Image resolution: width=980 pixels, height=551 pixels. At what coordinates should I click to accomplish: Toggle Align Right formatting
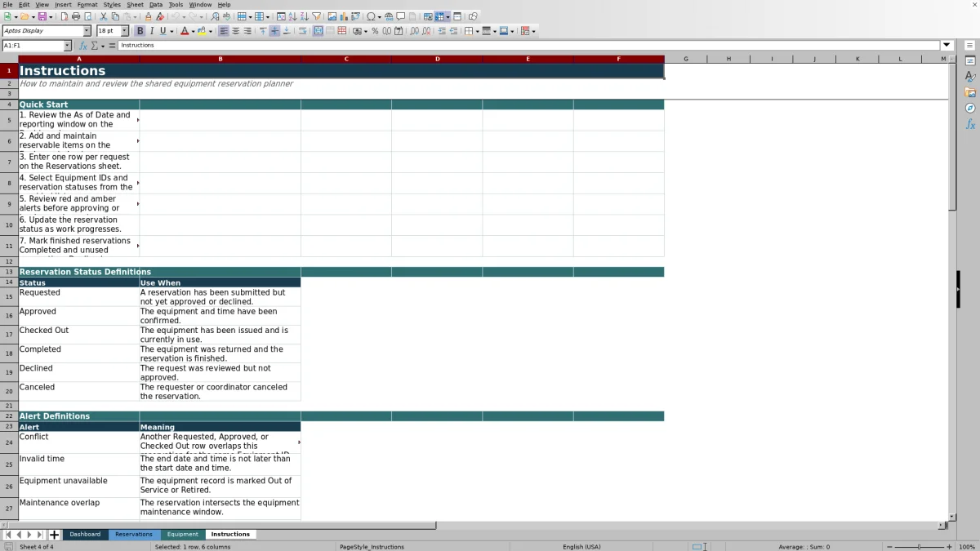247,31
